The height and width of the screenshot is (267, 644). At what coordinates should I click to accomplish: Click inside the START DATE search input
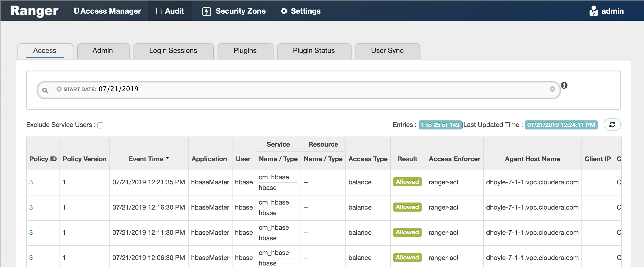coord(227,89)
